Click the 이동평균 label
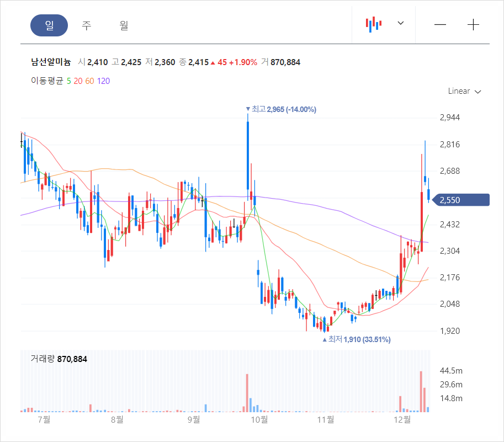The width and height of the screenshot is (504, 442). (x=47, y=81)
